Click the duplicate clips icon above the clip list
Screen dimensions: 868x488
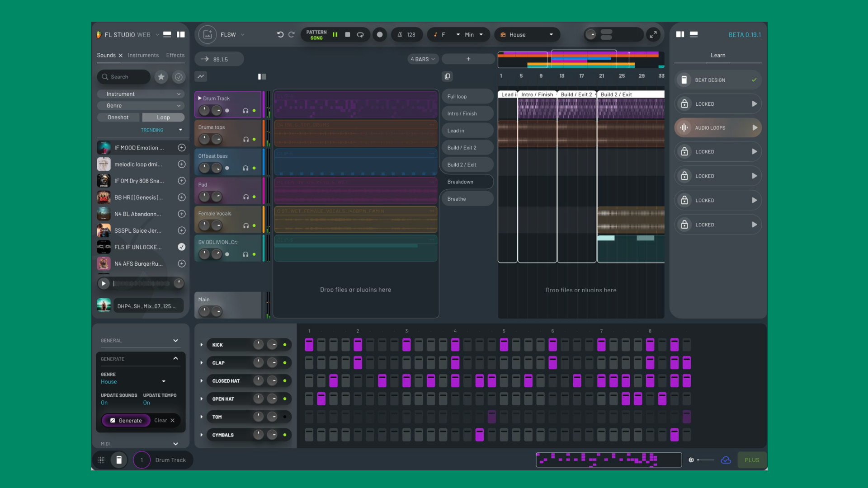click(447, 76)
